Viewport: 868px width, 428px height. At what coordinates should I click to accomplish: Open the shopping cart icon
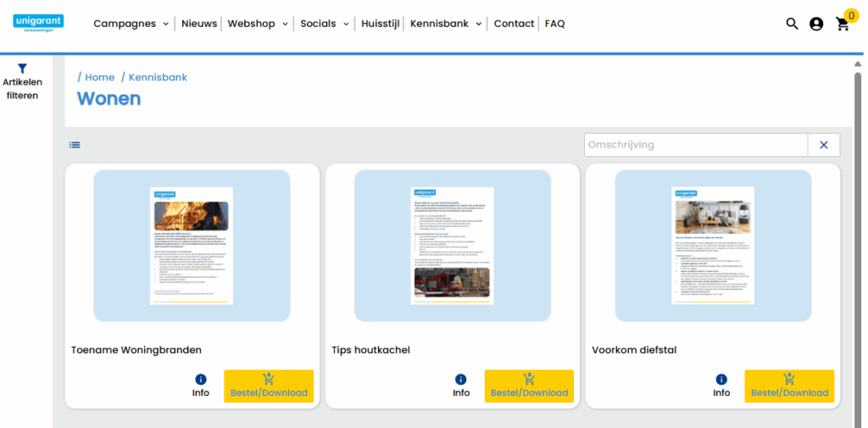pos(843,24)
